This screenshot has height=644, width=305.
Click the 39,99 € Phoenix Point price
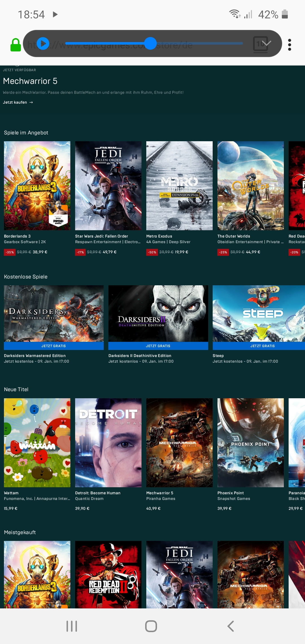click(225, 508)
